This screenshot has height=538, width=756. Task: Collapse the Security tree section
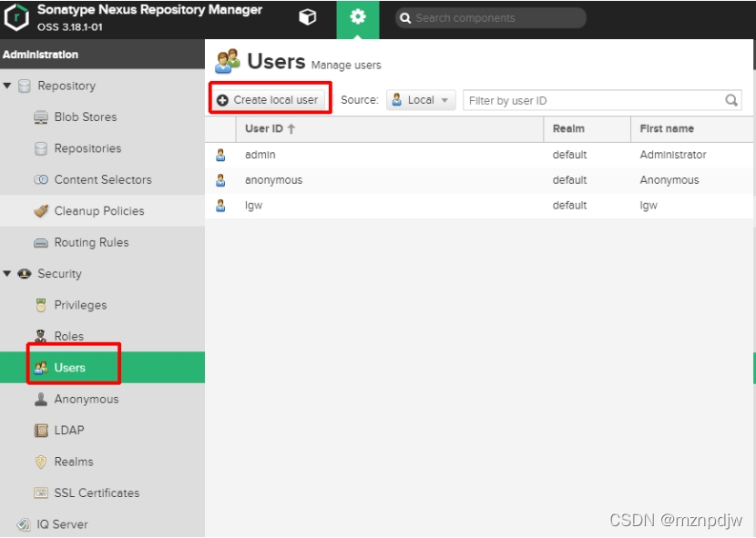click(x=6, y=273)
